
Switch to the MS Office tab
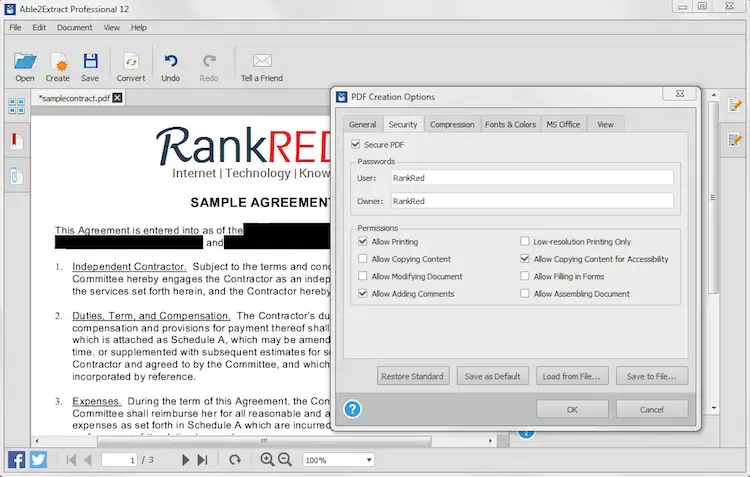coord(563,124)
